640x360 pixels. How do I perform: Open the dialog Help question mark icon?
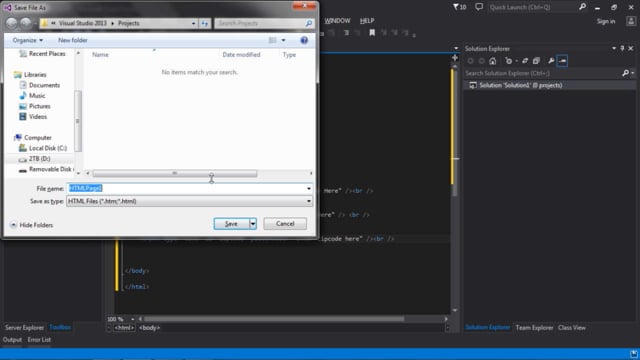[304, 40]
